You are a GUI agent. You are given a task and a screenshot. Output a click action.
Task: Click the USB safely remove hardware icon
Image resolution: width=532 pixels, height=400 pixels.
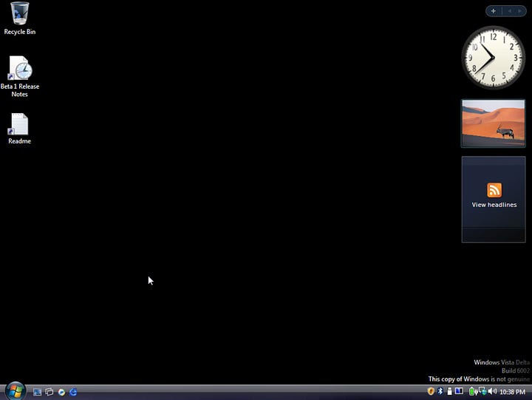point(449,391)
